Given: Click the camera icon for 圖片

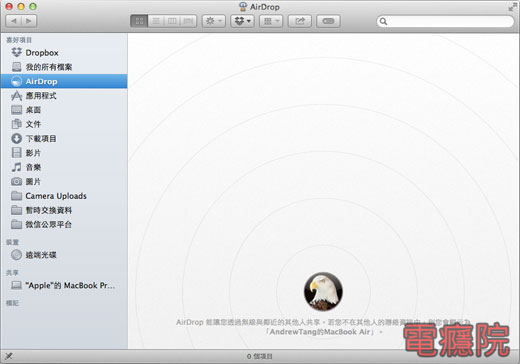Looking at the screenshot, I should tap(16, 181).
